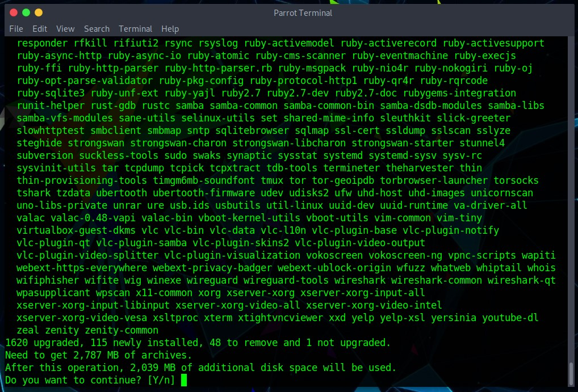Viewport: 578px width, 392px height.
Task: Click the '2,787 MB' archive size text
Action: click(x=96, y=355)
